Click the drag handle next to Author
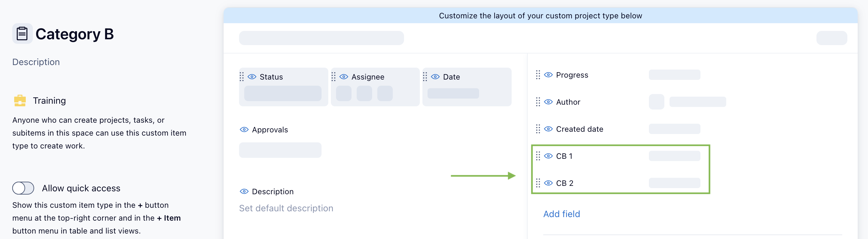The height and width of the screenshot is (239, 868). point(538,102)
